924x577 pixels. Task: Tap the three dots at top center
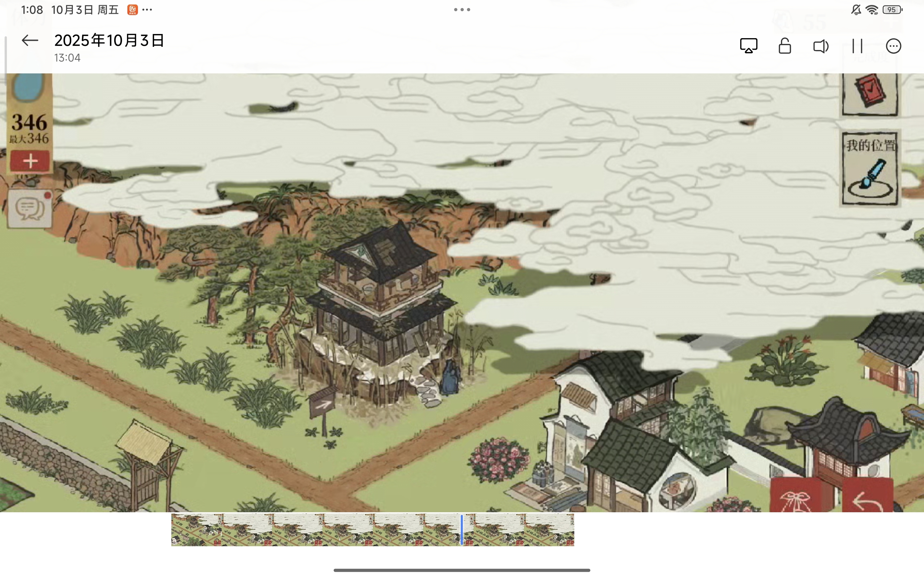click(x=462, y=10)
